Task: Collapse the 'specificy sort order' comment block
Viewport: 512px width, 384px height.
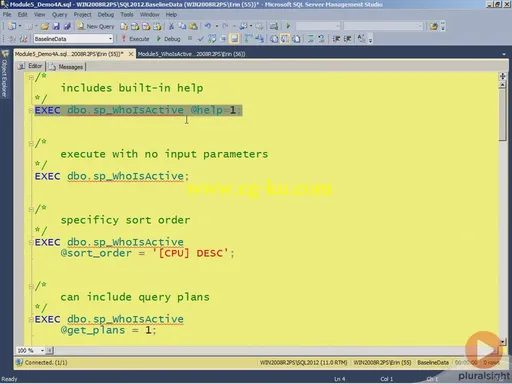Action: (31, 210)
